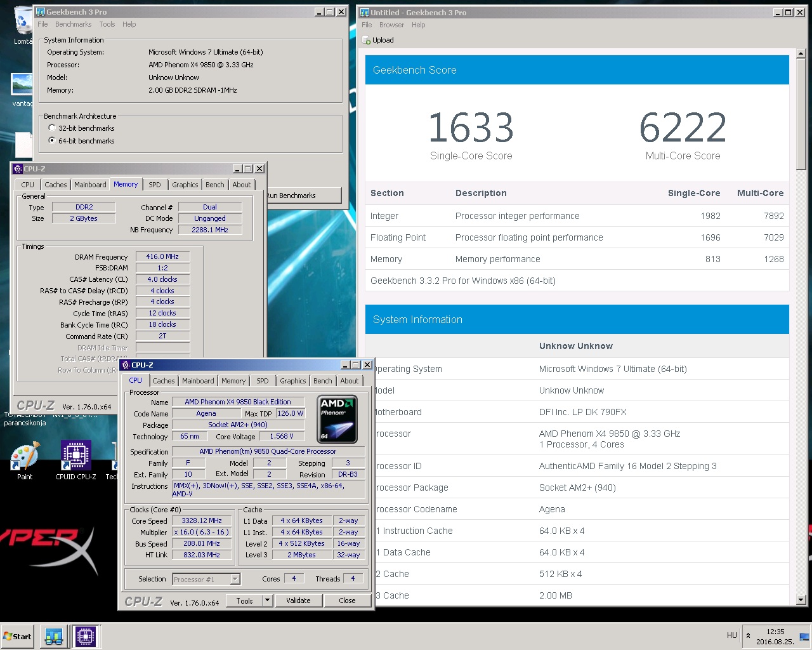Switch to SPD tab in front CPU-Z
Image resolution: width=812 pixels, height=650 pixels.
coord(263,381)
